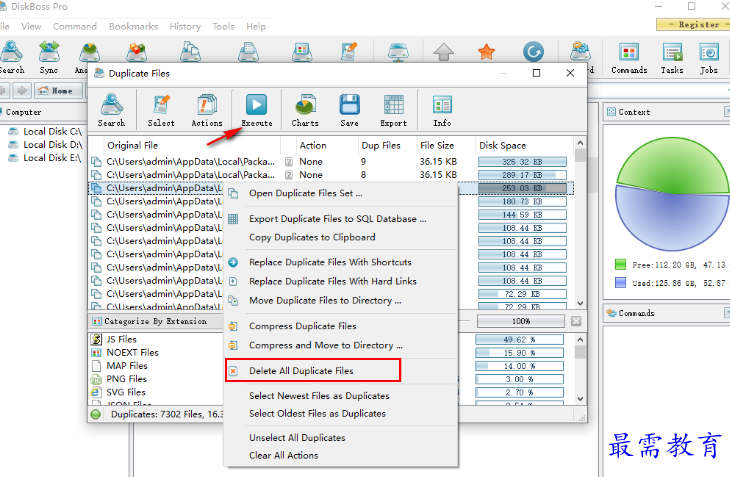Viewport: 730px width, 477px height.
Task: Click the 49.62 % category bar
Action: (x=520, y=340)
